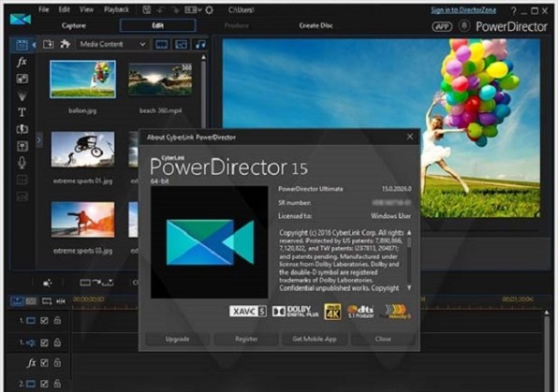Click the Magic Tools icon above timeline
Viewport: 558px width, 392px height.
(x=48, y=283)
